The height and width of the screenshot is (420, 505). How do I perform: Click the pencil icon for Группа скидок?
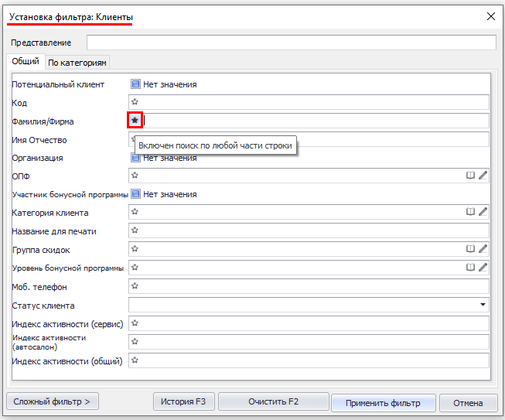tap(483, 249)
